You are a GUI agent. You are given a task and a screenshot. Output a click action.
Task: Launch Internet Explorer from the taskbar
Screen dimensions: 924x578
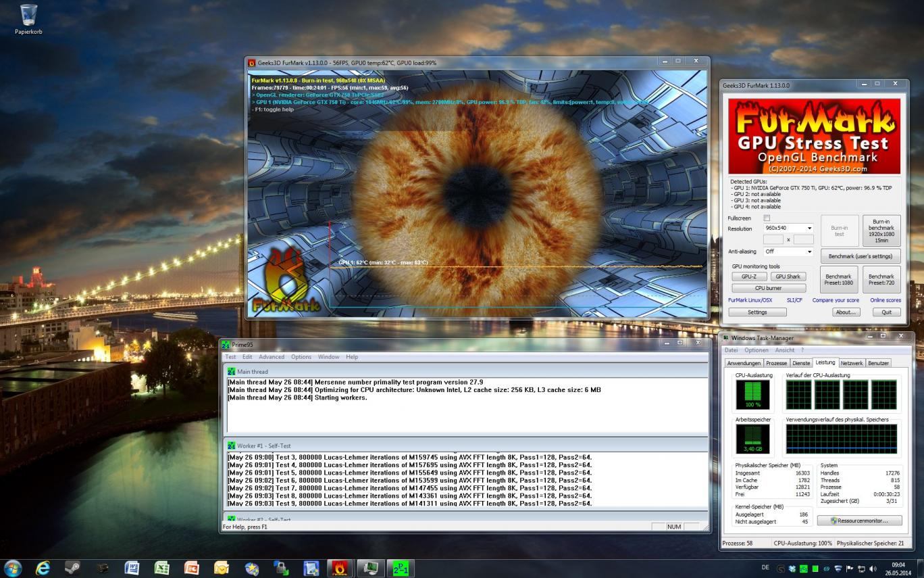[43, 569]
